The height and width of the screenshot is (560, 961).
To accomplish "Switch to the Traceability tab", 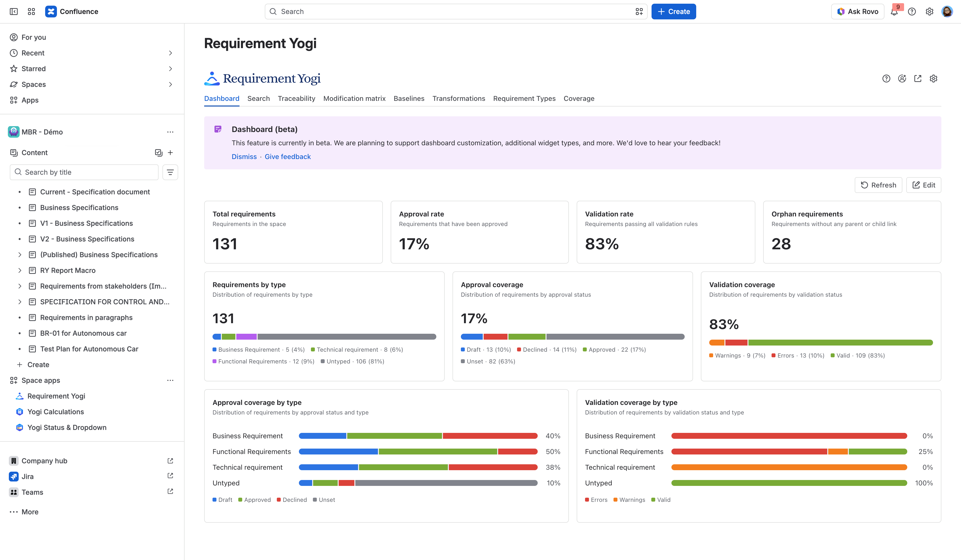I will (297, 98).
